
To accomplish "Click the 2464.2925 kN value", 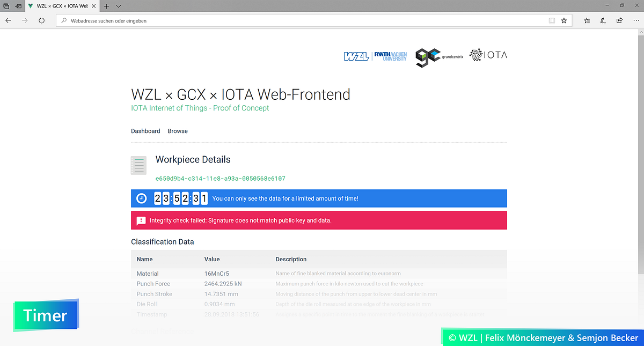I will pos(223,284).
